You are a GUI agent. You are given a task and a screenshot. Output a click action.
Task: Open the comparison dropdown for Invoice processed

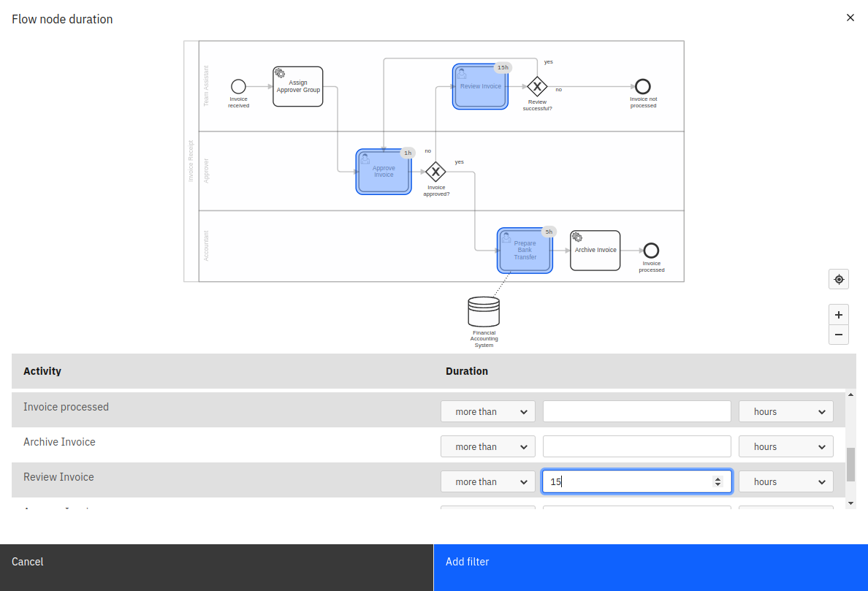click(x=487, y=411)
